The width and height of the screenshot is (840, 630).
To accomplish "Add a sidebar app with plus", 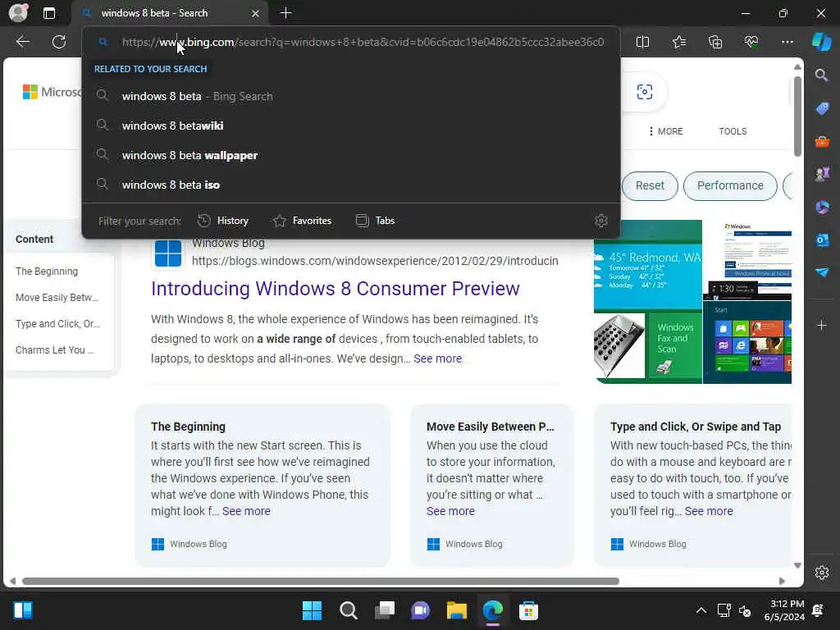I will 822,325.
